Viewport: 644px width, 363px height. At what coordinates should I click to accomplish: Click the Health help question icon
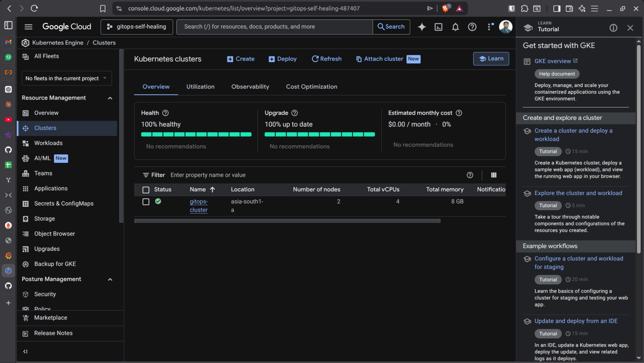[165, 113]
